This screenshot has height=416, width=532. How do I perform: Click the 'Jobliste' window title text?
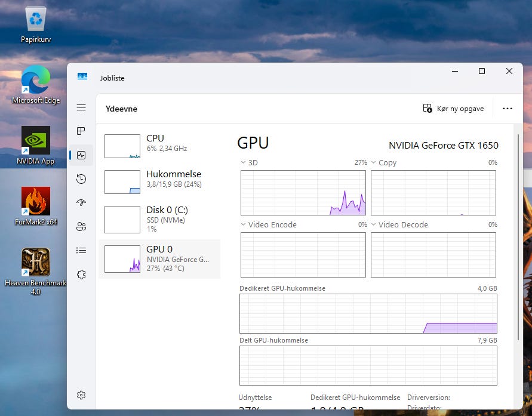click(x=112, y=78)
